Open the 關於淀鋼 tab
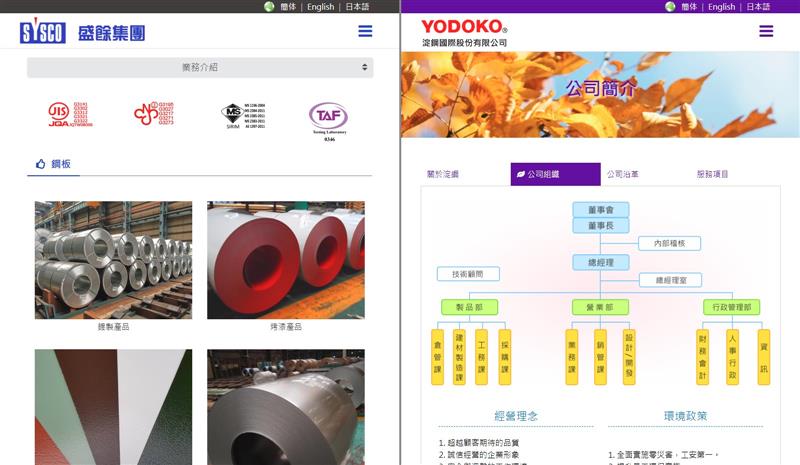Viewport: 800px width, 465px height. (x=443, y=174)
